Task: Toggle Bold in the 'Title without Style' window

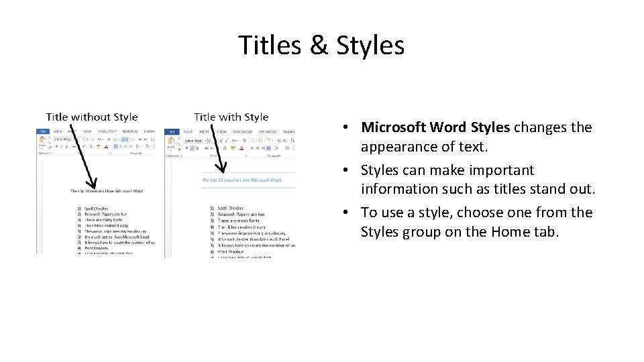Action: click(x=56, y=147)
